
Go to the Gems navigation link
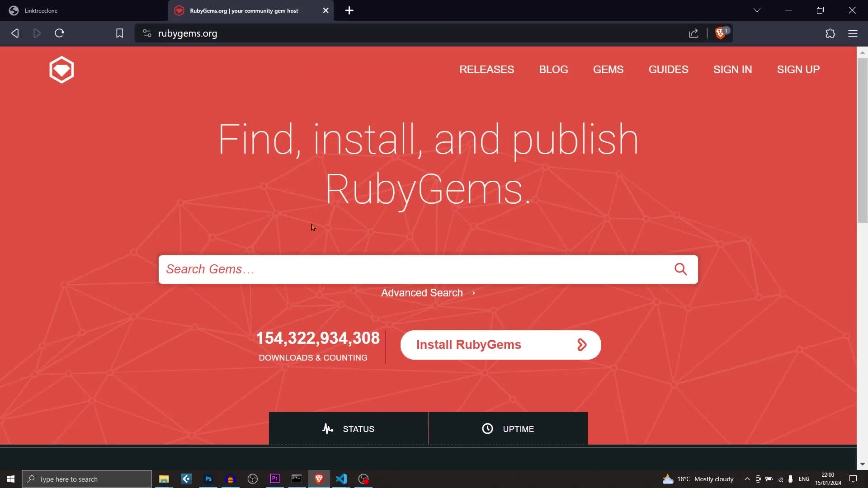(608, 70)
